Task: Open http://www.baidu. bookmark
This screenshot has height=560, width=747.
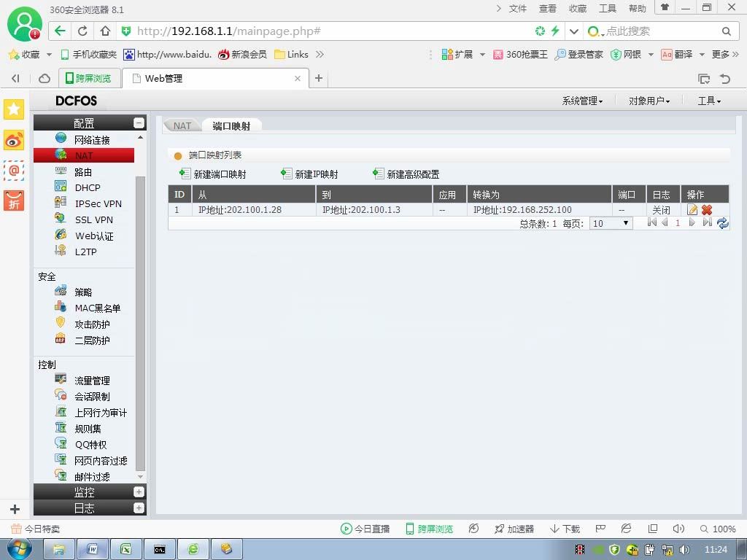Action: pos(167,54)
